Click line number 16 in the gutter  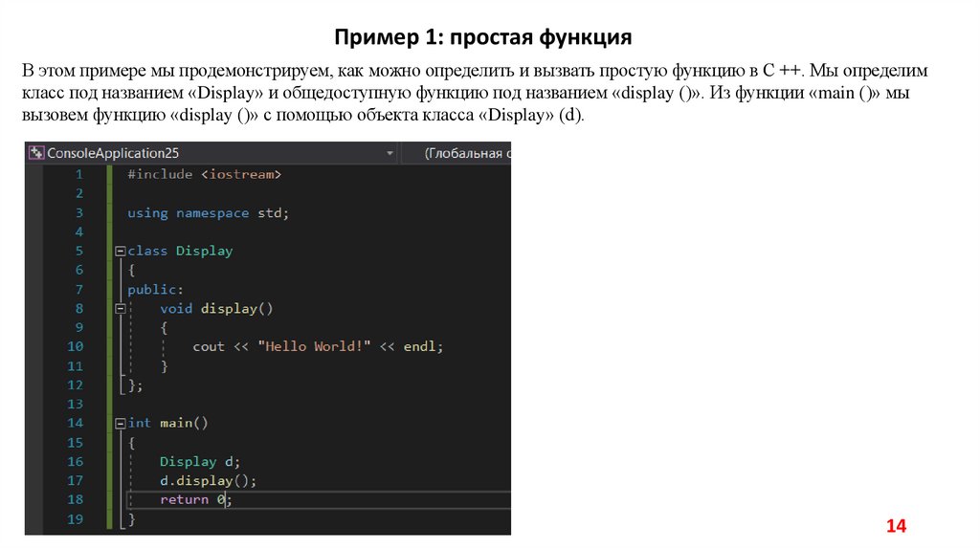[75, 462]
